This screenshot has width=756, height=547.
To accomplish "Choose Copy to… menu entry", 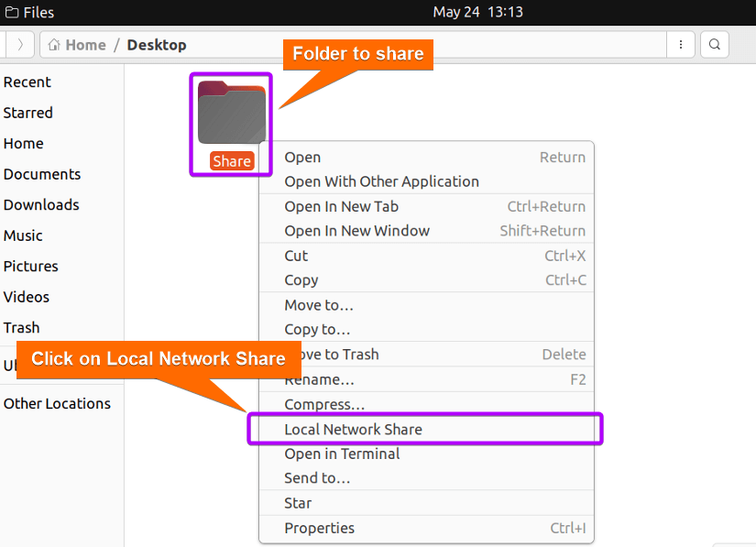I will 427,330.
